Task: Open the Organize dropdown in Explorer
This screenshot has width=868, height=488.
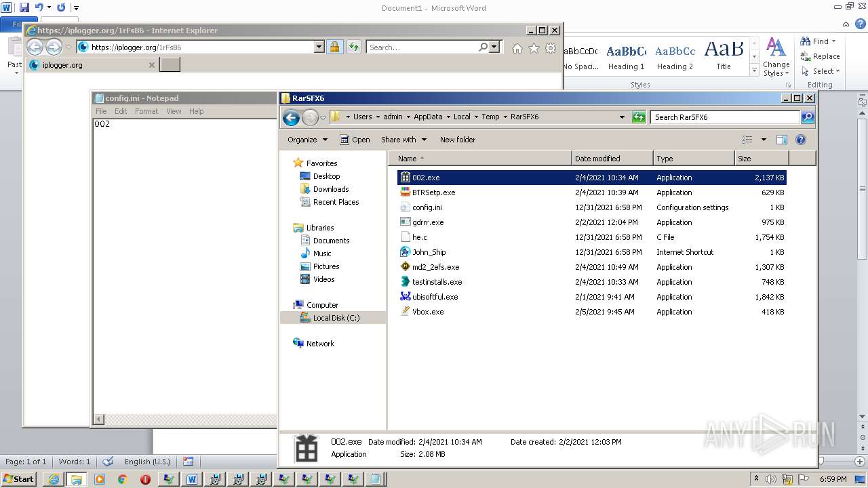Action: point(307,140)
